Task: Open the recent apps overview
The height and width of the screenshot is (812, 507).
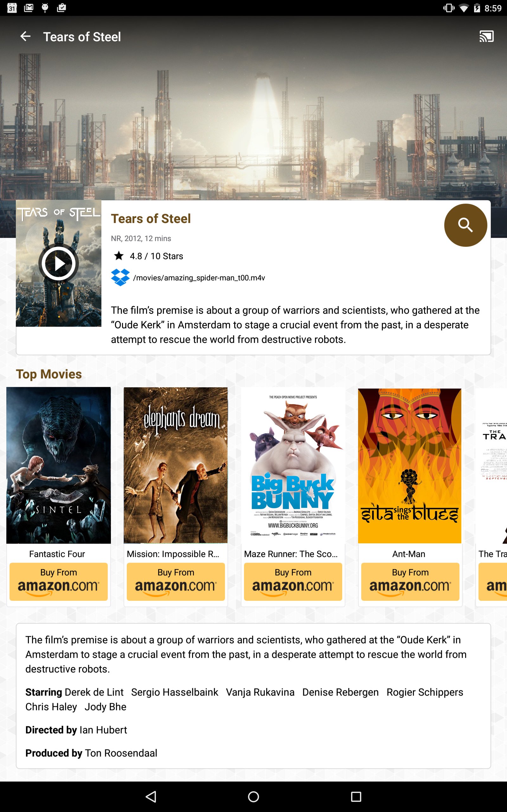Action: tap(356, 796)
